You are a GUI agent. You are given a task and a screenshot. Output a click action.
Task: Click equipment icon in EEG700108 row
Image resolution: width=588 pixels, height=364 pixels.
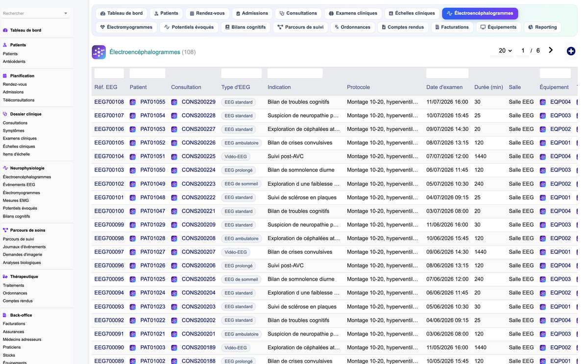542,102
